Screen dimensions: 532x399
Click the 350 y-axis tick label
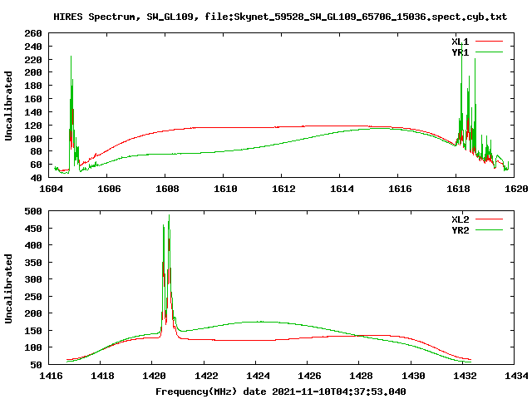click(x=33, y=263)
